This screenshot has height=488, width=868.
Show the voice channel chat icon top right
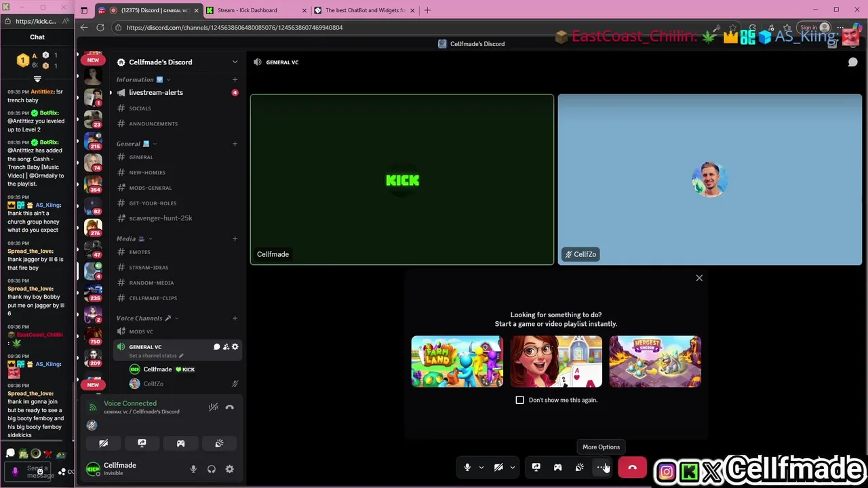852,62
